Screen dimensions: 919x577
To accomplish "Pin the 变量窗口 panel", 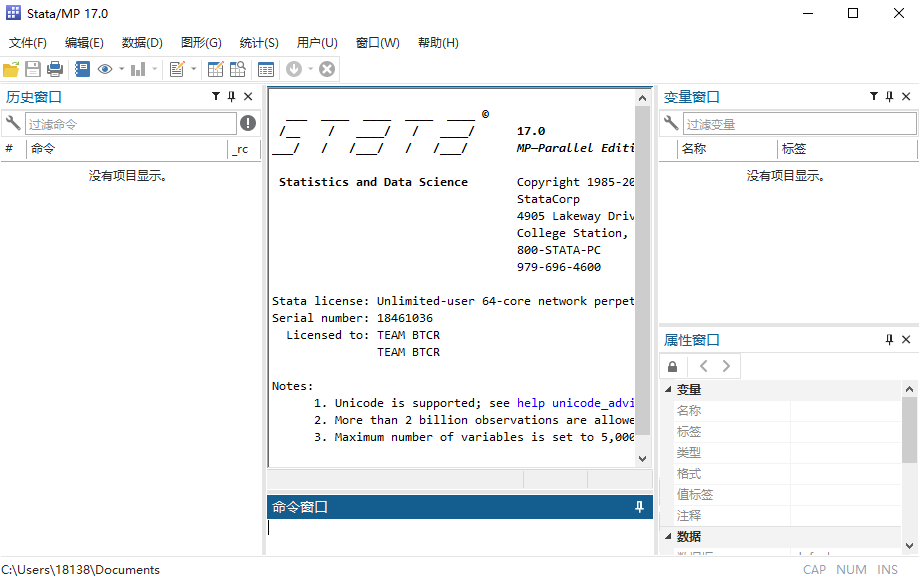I will click(890, 96).
